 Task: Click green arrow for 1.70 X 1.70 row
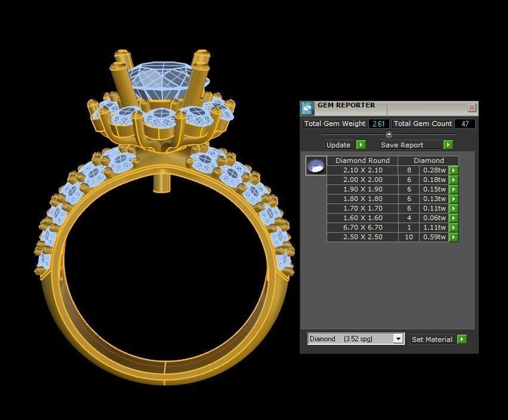tap(454, 208)
